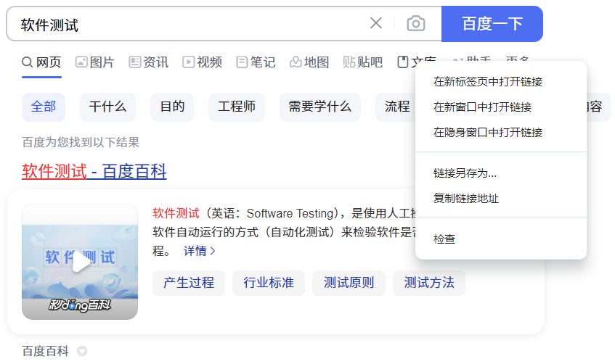Click the picture icon next to 图片
The height and width of the screenshot is (364, 615).
(x=81, y=62)
